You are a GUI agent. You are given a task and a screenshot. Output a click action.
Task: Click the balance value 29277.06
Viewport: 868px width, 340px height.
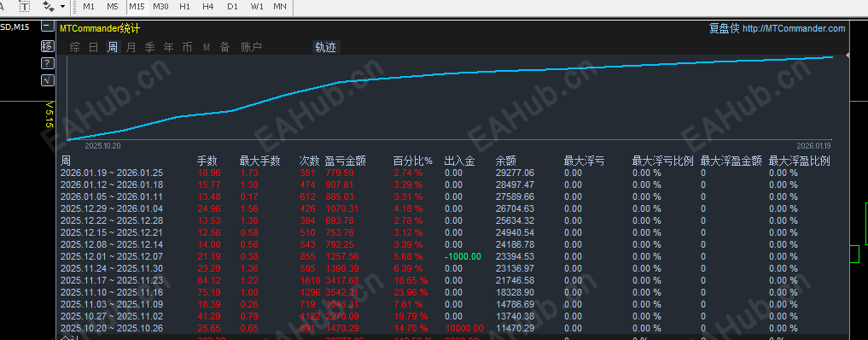[515, 173]
